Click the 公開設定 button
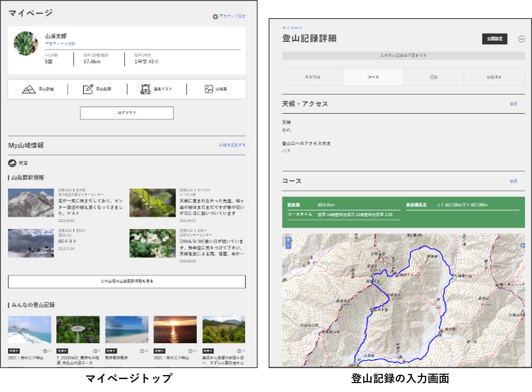This screenshot has height=392, width=532. (x=495, y=39)
